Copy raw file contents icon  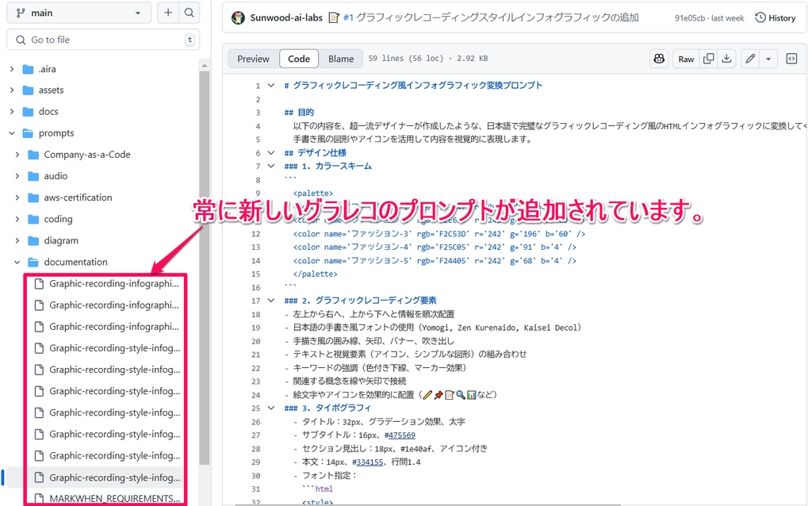pos(708,59)
